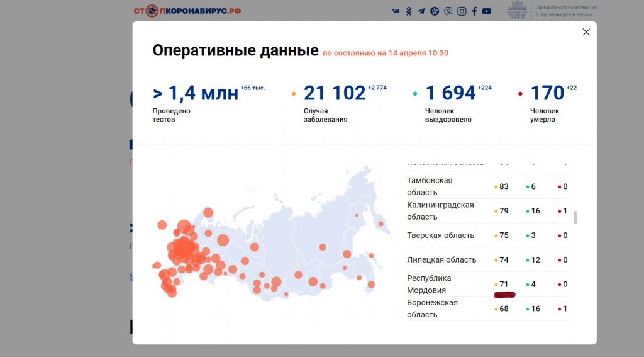Click the 'Случая заболевания' label
The height and width of the screenshot is (357, 644).
(325, 115)
